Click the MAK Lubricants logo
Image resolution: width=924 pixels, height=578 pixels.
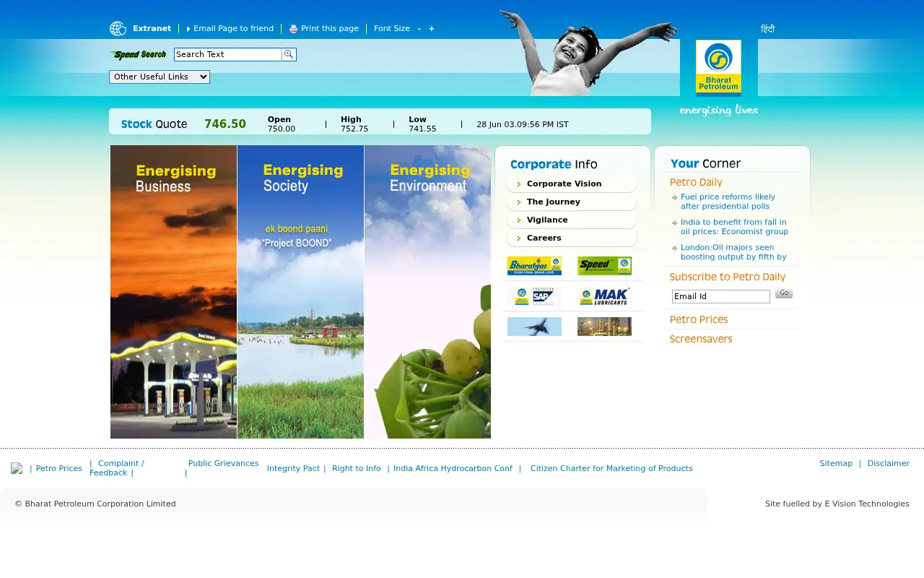[x=604, y=296]
